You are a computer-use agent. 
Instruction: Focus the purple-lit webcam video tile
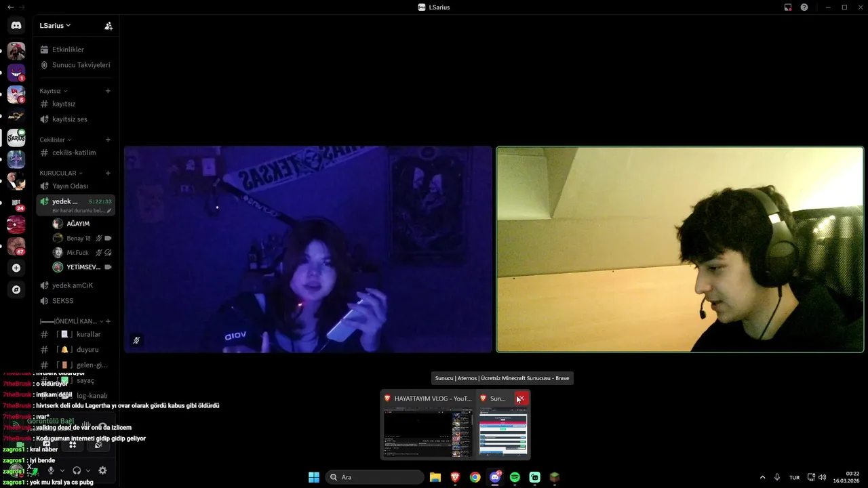pyautogui.click(x=308, y=249)
